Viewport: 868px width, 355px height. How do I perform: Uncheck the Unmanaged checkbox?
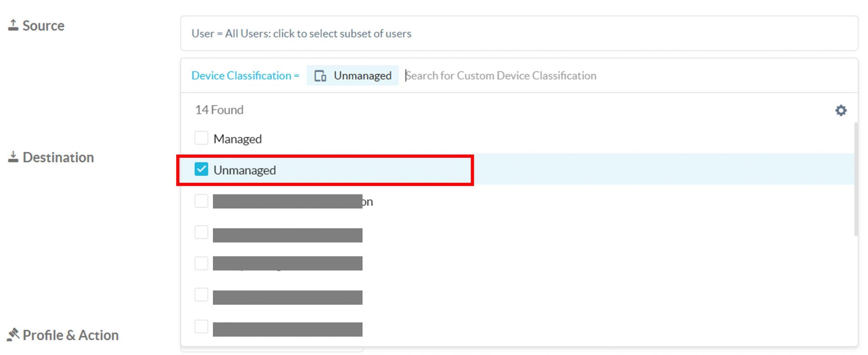pos(201,170)
